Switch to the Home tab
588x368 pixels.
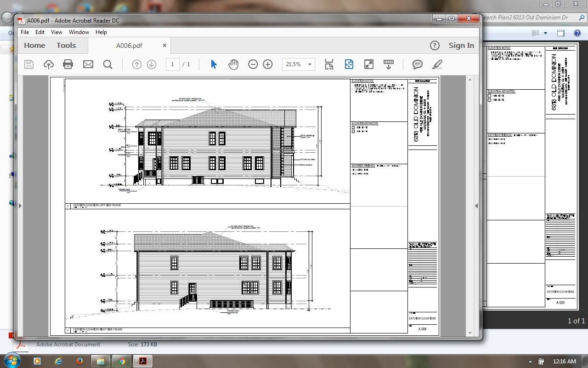click(34, 45)
